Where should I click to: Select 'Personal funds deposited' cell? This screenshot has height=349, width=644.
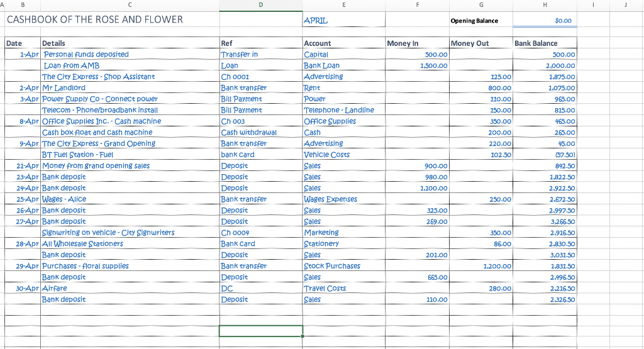click(x=130, y=54)
